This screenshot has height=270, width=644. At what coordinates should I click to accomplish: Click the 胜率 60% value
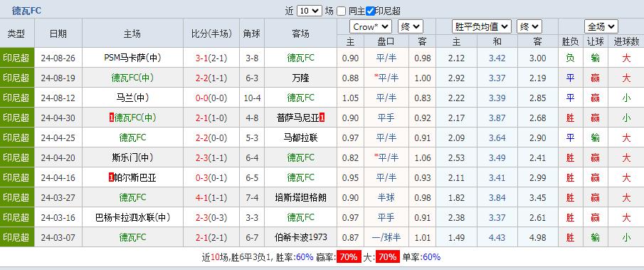(x=305, y=257)
